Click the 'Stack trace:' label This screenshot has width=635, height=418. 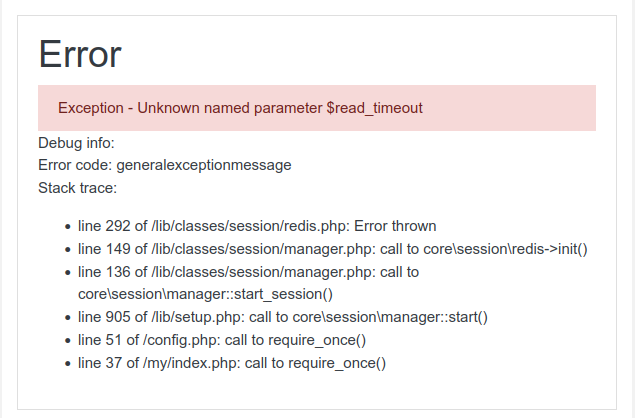[77, 188]
